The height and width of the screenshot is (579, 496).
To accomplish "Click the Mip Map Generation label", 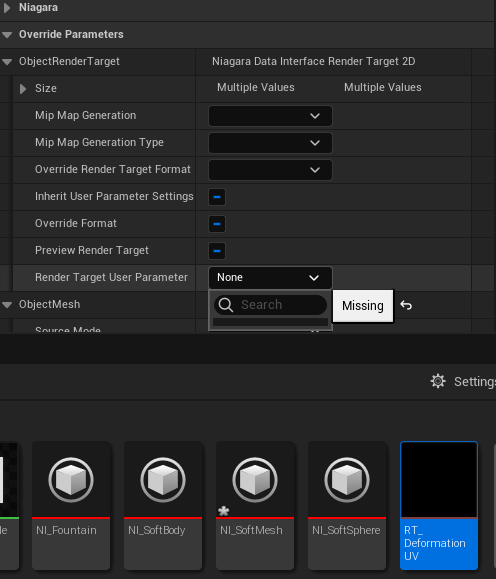I will [86, 116].
